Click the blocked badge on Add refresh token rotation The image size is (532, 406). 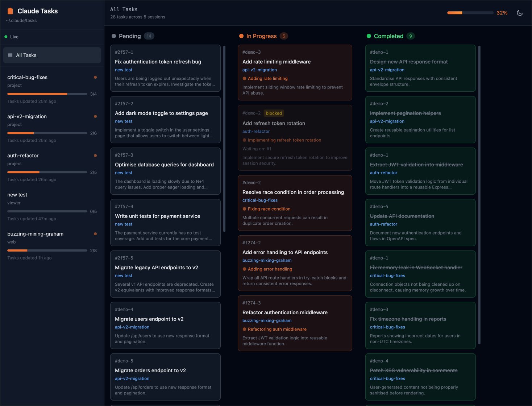pos(274,113)
